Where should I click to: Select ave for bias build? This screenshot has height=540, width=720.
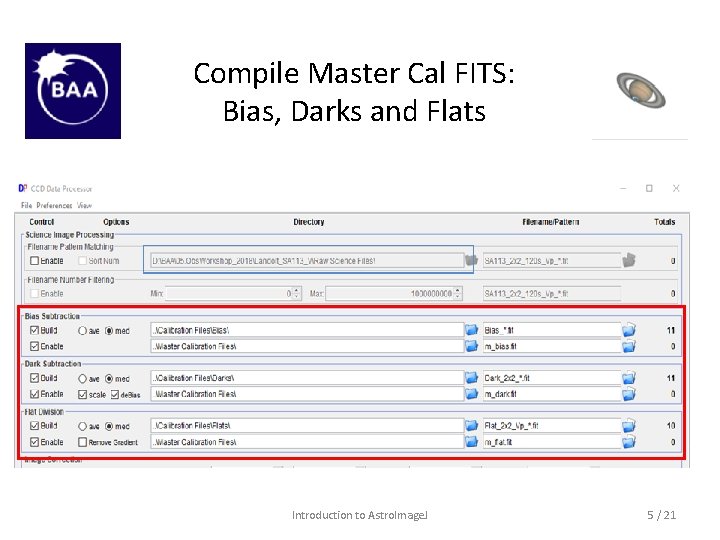tap(82, 331)
